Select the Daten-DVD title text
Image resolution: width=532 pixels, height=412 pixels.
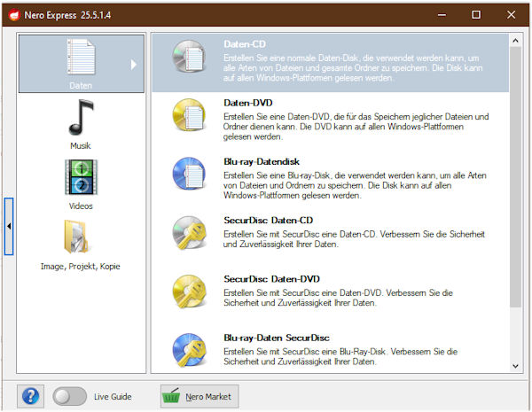(248, 103)
